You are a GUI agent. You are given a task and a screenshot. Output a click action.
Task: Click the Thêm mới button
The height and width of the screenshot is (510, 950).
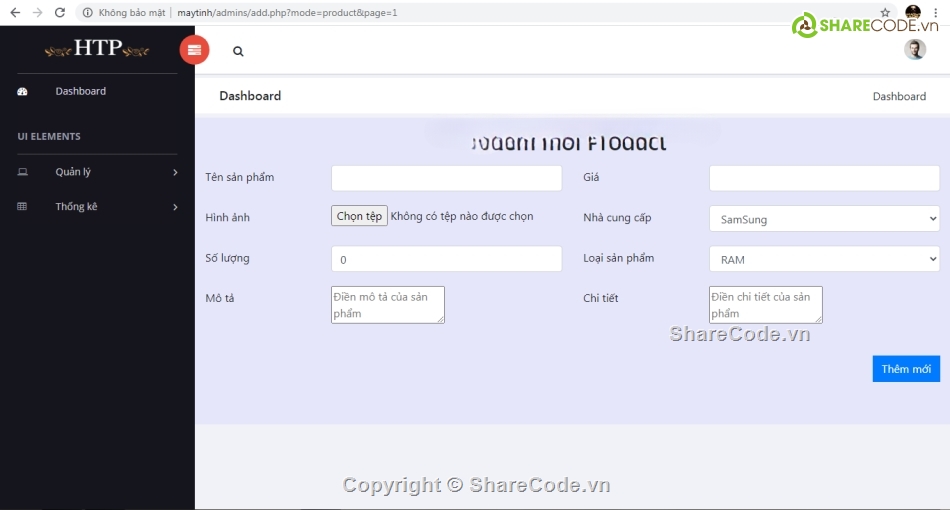click(x=906, y=369)
